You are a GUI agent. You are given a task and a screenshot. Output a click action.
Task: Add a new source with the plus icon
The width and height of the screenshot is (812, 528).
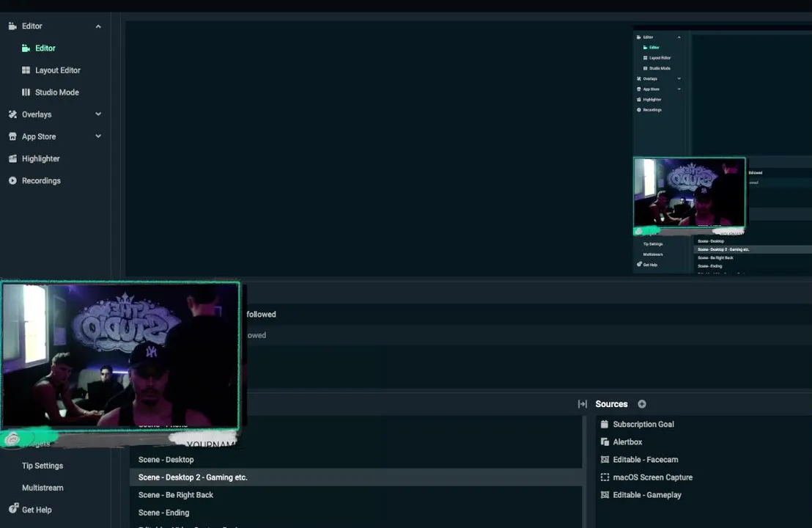click(642, 404)
